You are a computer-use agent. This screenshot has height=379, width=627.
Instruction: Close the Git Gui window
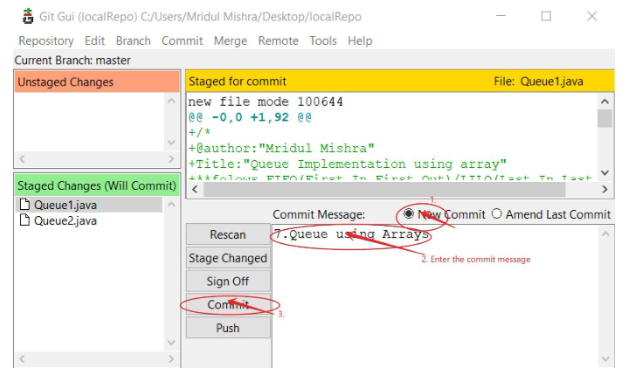pyautogui.click(x=592, y=16)
